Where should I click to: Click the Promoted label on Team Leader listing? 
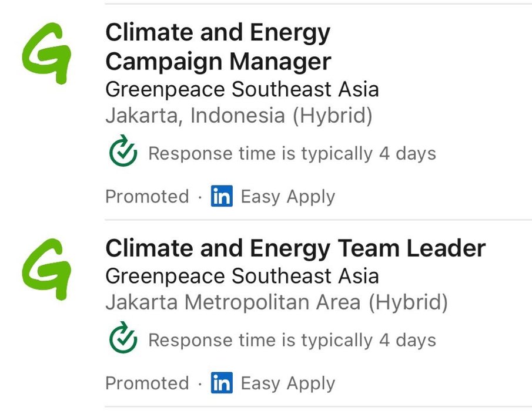coord(147,383)
